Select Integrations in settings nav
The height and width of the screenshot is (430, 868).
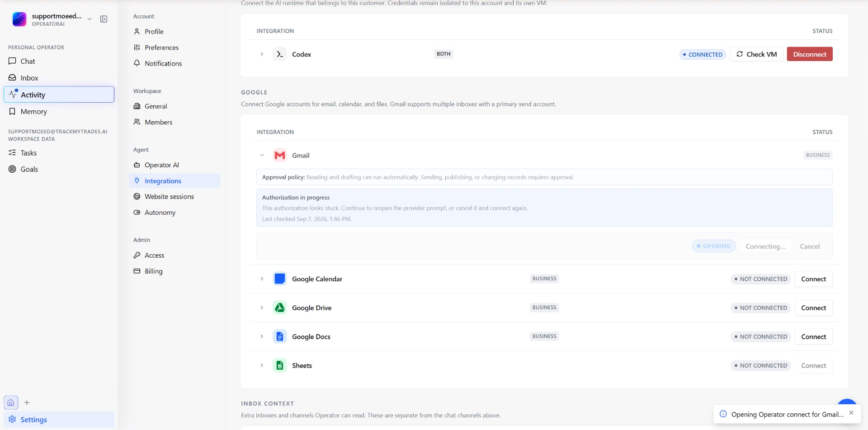point(175,181)
